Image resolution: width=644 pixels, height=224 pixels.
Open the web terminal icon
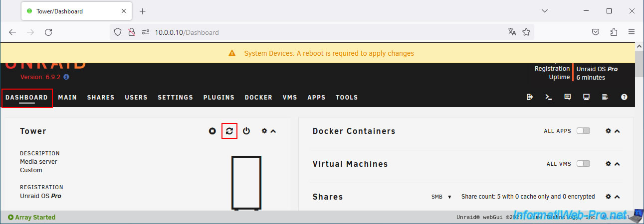pyautogui.click(x=548, y=98)
